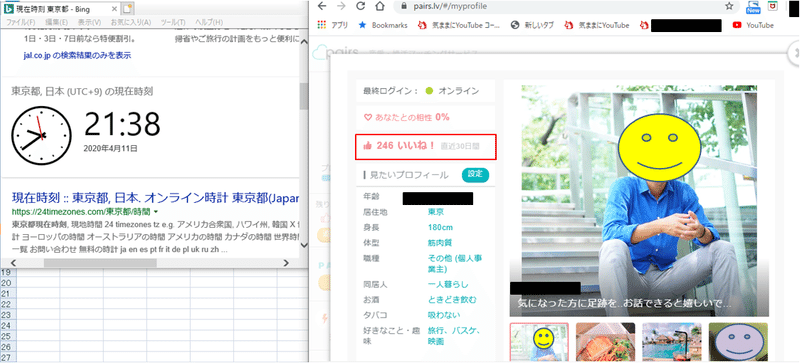
Task: Click the thumbs-up icon beside 246 いいね!
Action: point(367,146)
